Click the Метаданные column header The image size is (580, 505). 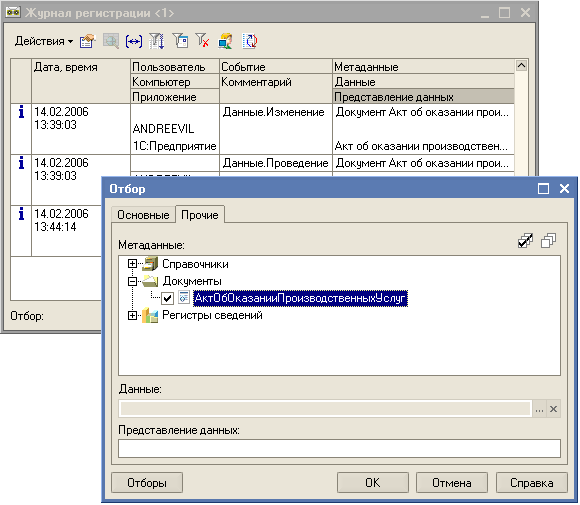424,67
